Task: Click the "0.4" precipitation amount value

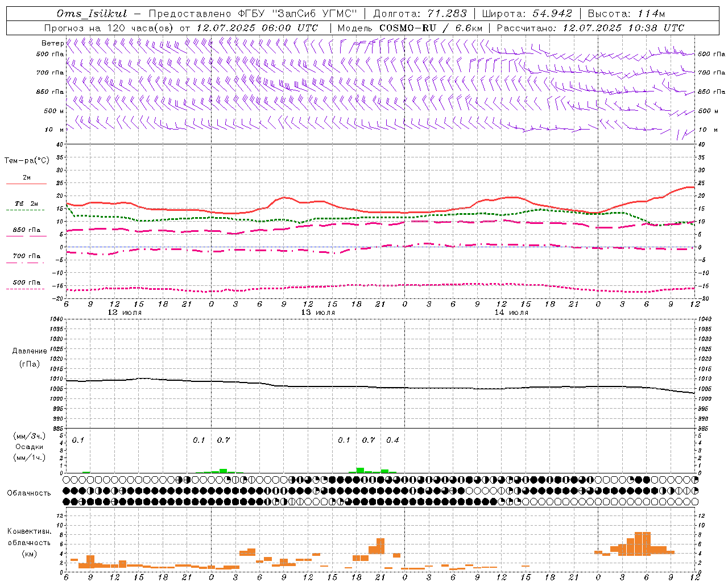Action: [392, 440]
